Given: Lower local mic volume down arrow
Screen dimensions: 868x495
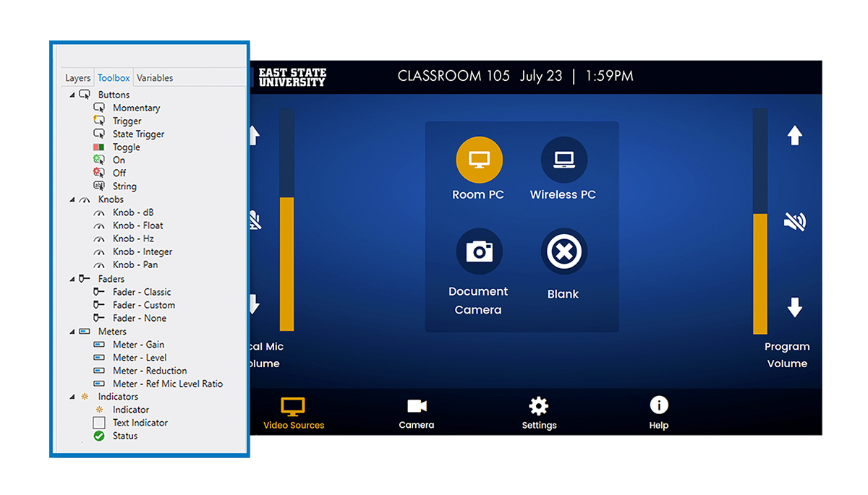Looking at the screenshot, I should point(255,304).
